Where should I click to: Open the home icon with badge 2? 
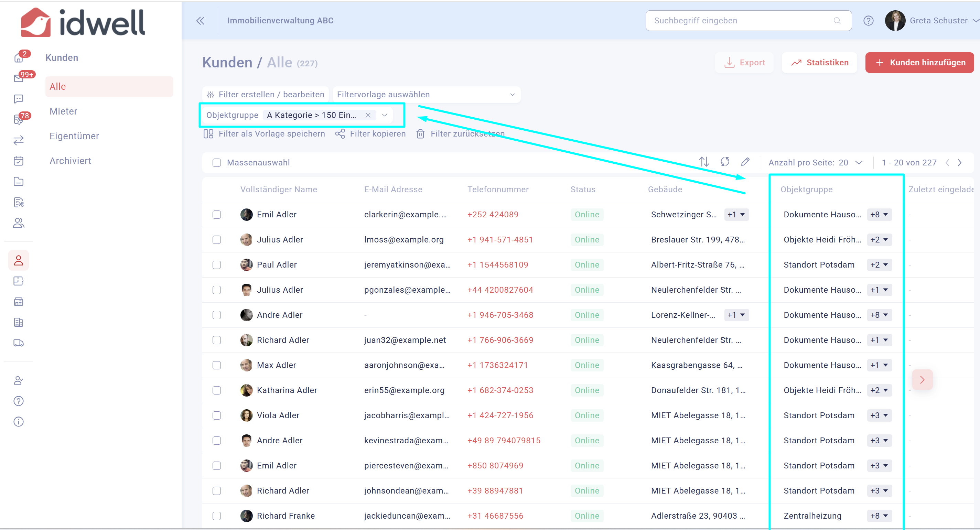pos(19,57)
